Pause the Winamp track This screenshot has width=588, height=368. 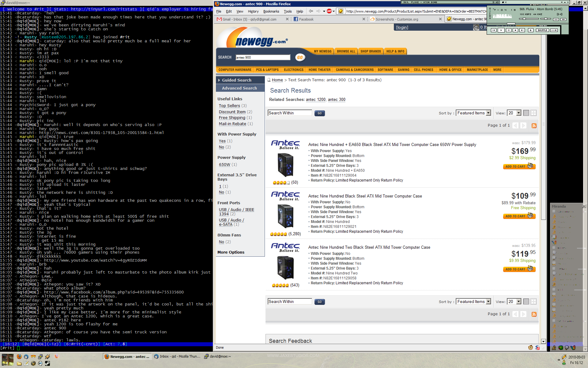point(508,30)
